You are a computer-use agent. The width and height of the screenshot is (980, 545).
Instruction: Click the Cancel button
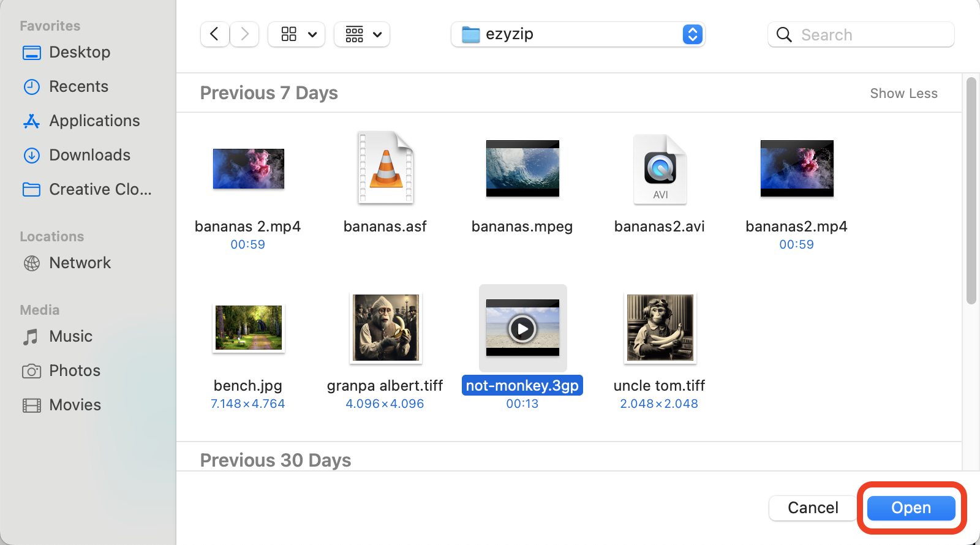(813, 508)
